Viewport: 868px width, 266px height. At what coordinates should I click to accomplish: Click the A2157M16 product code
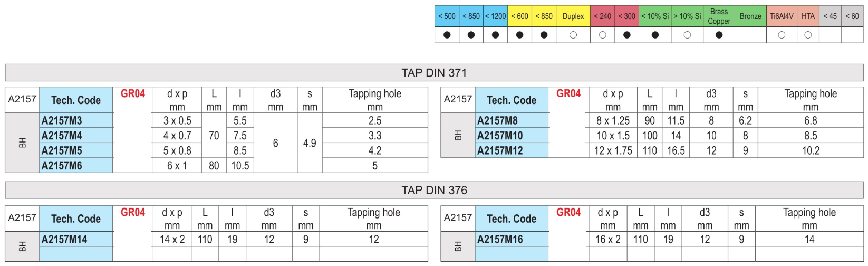point(500,239)
